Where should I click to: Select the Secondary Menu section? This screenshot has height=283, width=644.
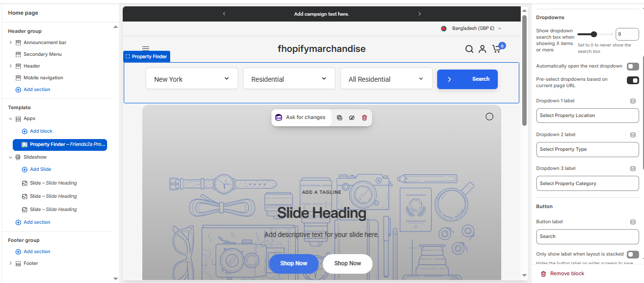point(43,54)
